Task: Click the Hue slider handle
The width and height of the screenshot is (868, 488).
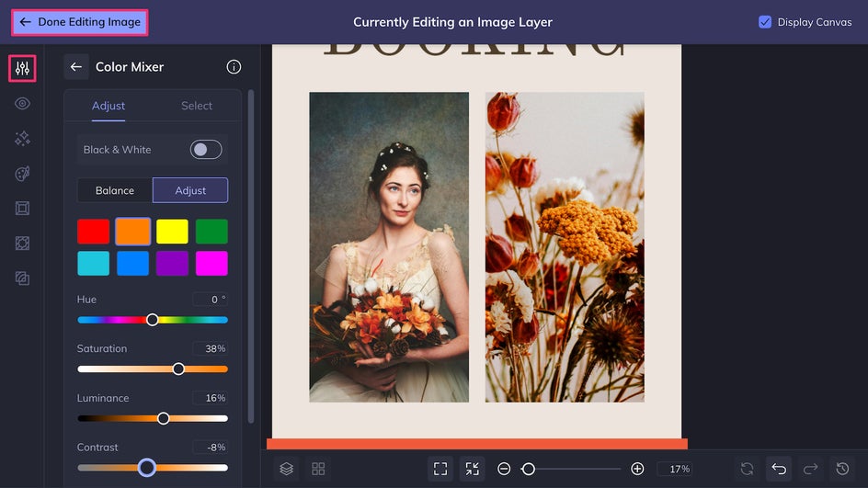Action: click(x=153, y=320)
